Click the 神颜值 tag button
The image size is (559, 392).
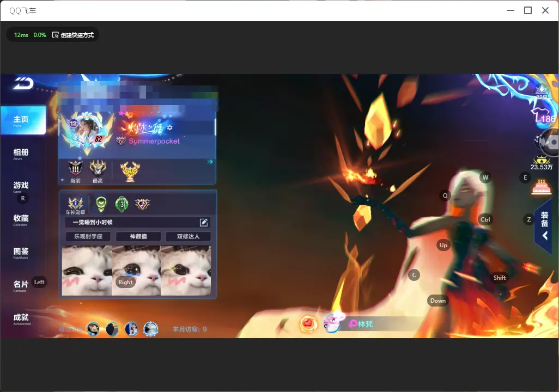pos(138,236)
